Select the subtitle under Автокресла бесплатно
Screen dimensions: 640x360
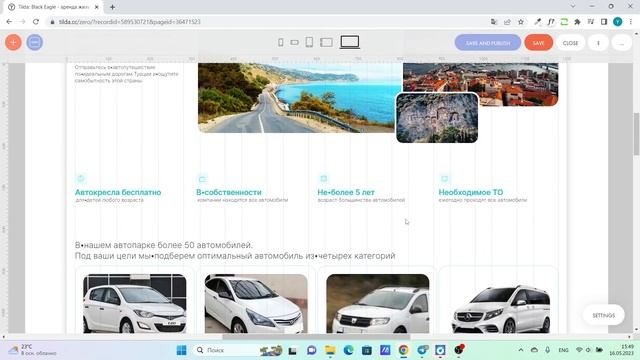[109, 200]
